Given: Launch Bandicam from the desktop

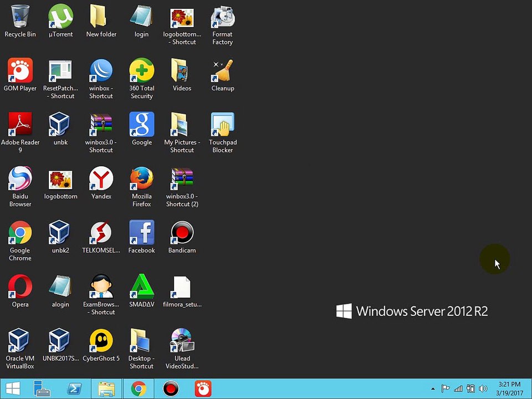Looking at the screenshot, I should 182,237.
